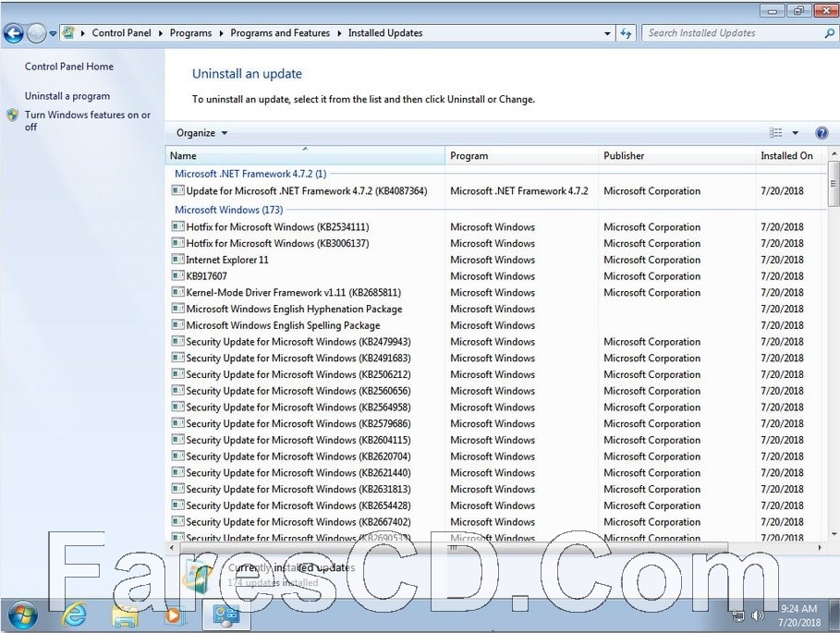Click Programs and Features breadcrumb

tap(280, 32)
